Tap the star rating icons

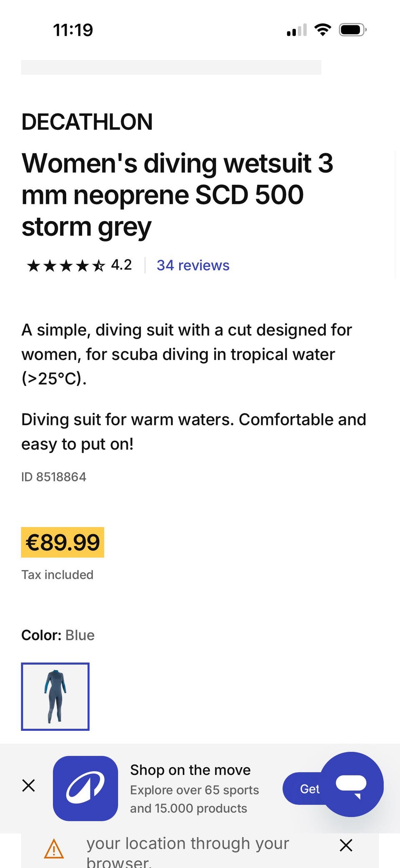point(66,265)
